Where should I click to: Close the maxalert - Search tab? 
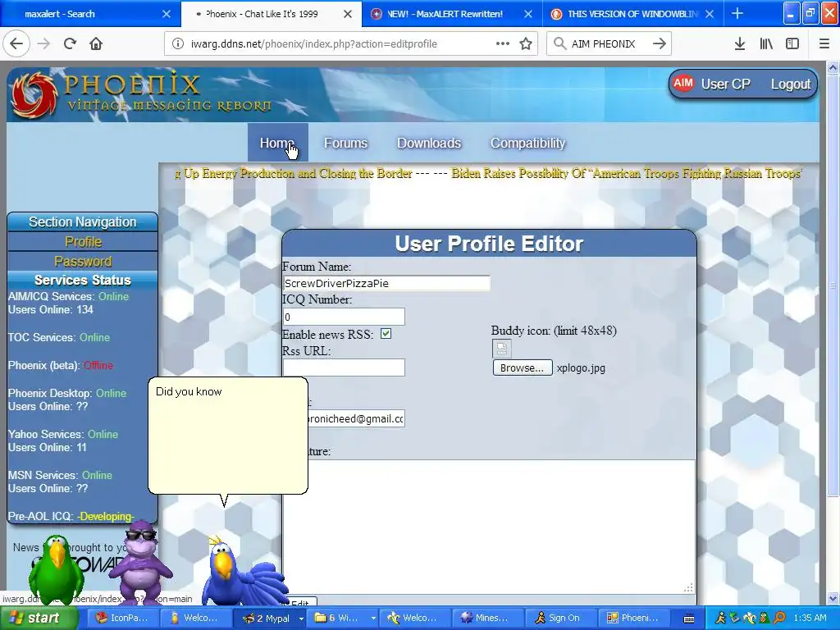(x=167, y=14)
